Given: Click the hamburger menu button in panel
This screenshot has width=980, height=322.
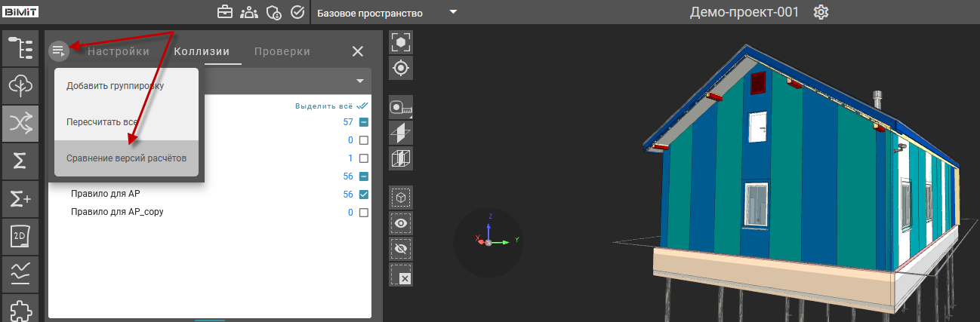Looking at the screenshot, I should click(x=59, y=51).
